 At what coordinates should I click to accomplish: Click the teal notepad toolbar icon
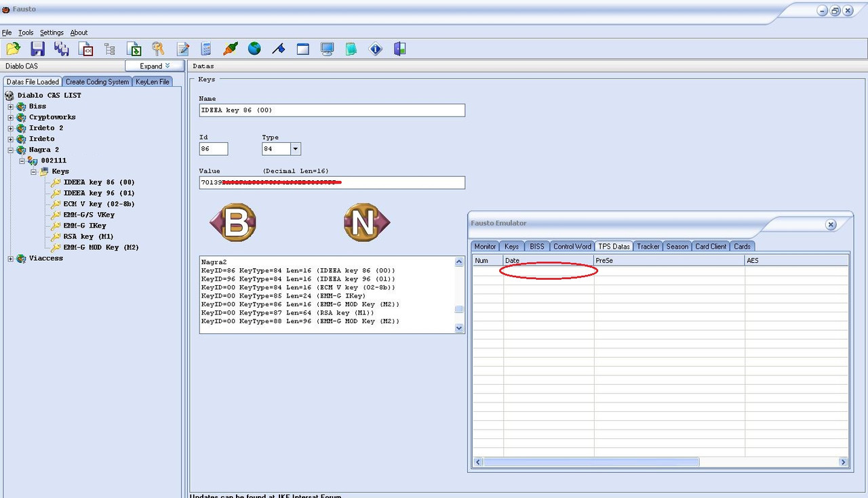[x=351, y=49]
